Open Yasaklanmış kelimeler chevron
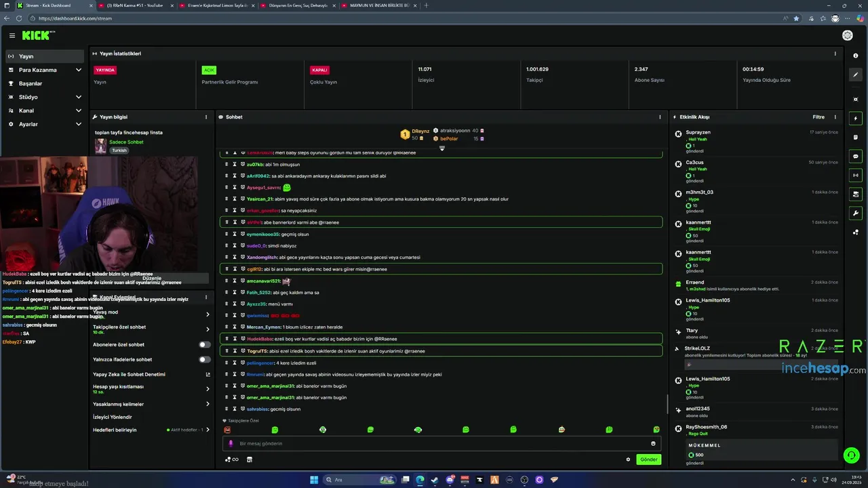This screenshot has width=868, height=488. [208, 404]
